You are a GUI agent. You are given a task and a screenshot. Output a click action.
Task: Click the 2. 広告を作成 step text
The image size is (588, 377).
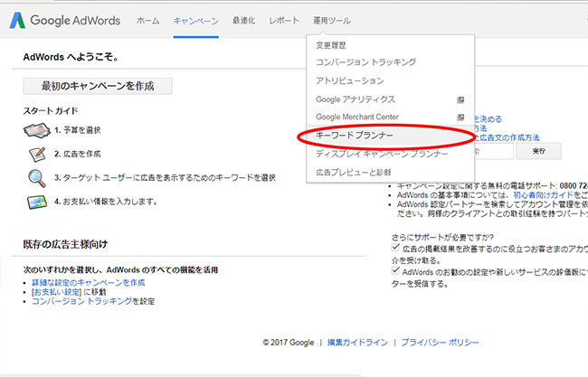(78, 154)
